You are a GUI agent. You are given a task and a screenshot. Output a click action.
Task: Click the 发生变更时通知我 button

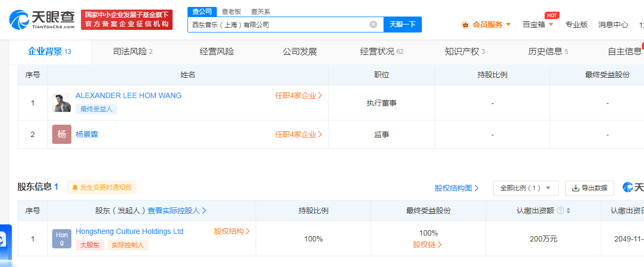pyautogui.click(x=102, y=188)
